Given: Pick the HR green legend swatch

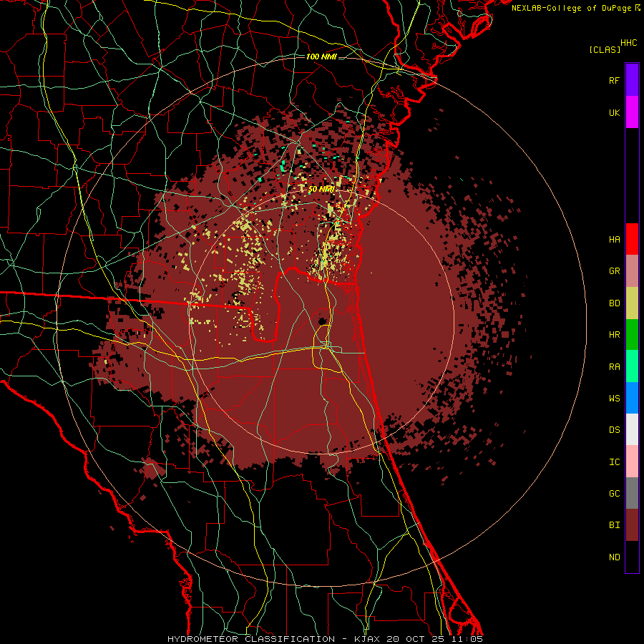Looking at the screenshot, I should coord(632,335).
